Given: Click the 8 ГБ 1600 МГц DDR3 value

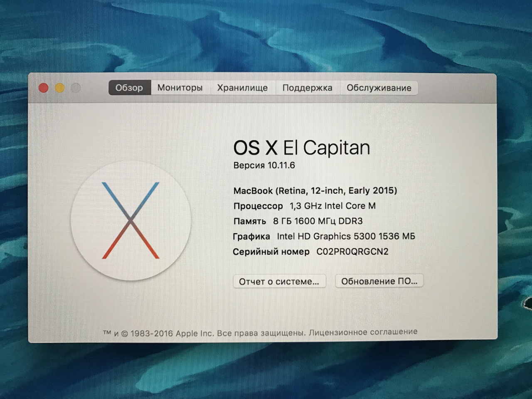Looking at the screenshot, I should pyautogui.click(x=318, y=221).
